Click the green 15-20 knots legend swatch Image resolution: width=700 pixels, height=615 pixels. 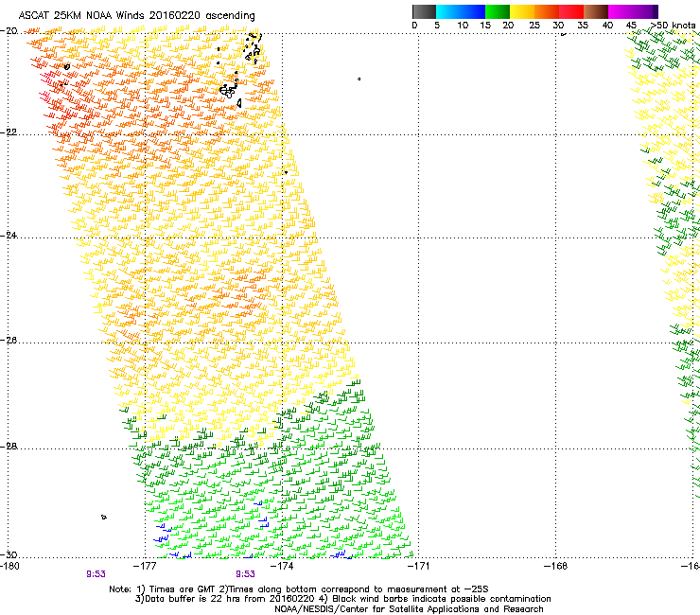point(498,11)
